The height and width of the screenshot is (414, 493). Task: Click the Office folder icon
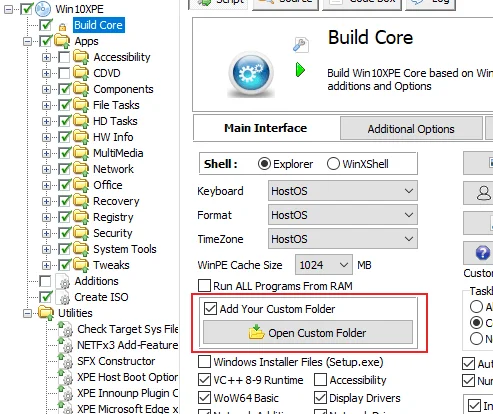point(81,185)
